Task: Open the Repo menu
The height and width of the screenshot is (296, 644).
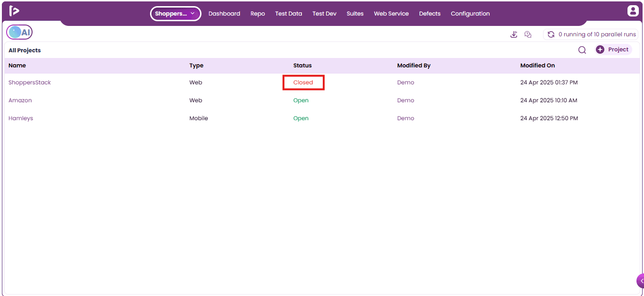Action: pos(258,14)
